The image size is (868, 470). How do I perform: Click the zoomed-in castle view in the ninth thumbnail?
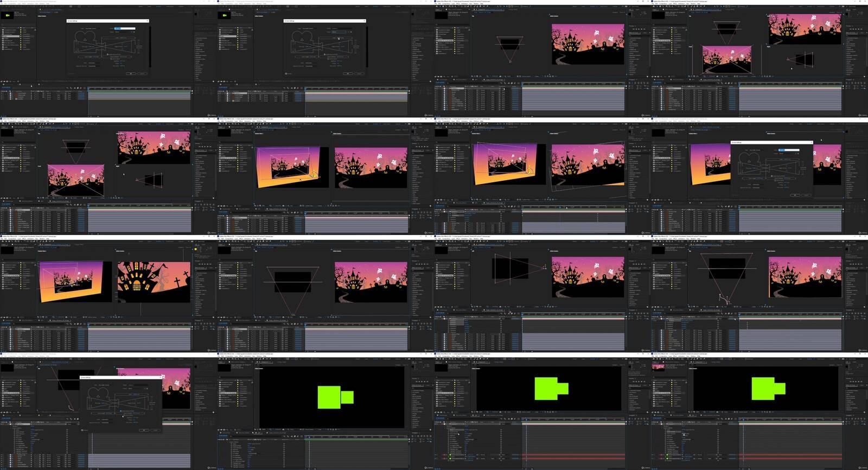[154, 282]
